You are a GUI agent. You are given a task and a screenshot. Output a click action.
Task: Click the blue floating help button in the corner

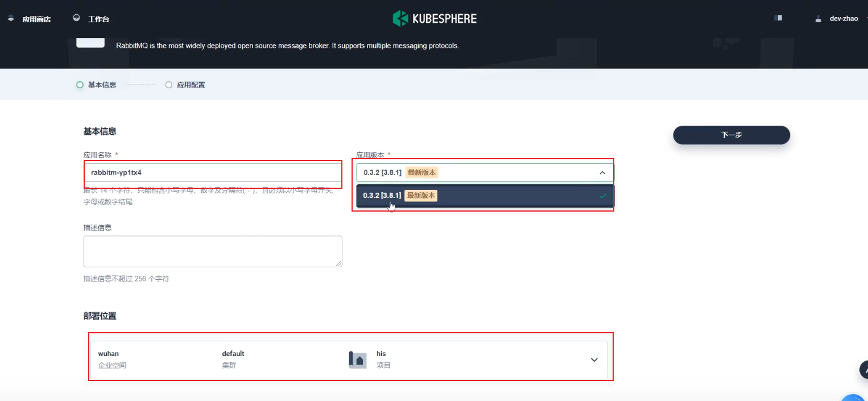[x=853, y=396]
